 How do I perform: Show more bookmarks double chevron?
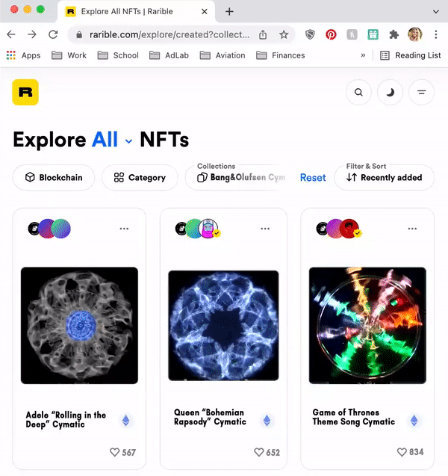(x=363, y=55)
